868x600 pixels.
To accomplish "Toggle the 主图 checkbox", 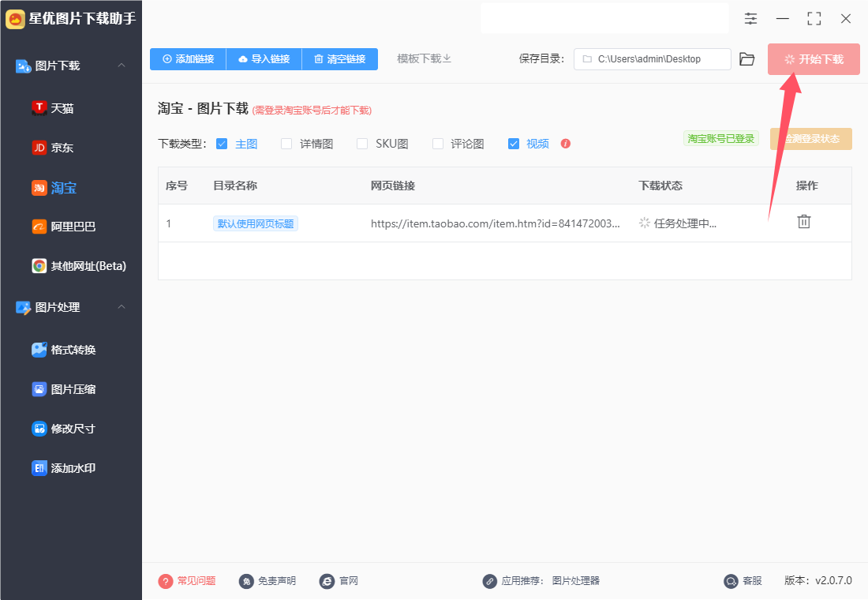I will pos(222,144).
